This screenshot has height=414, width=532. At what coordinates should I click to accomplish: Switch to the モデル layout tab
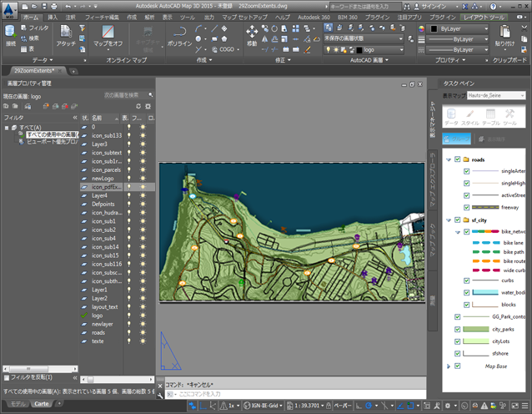[x=16, y=404]
